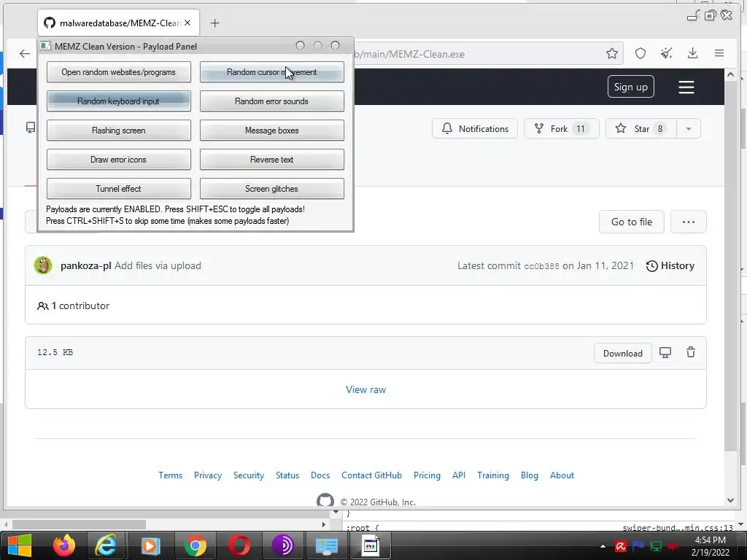Screen dimensions: 747x560
Task: Click the browser back arrow
Action: (25, 54)
